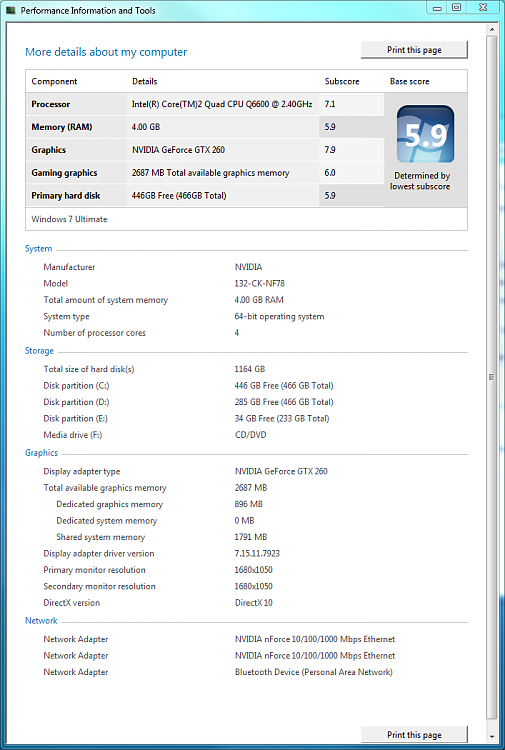Click the Subscore column header
This screenshot has width=505, height=750.
[x=342, y=81]
